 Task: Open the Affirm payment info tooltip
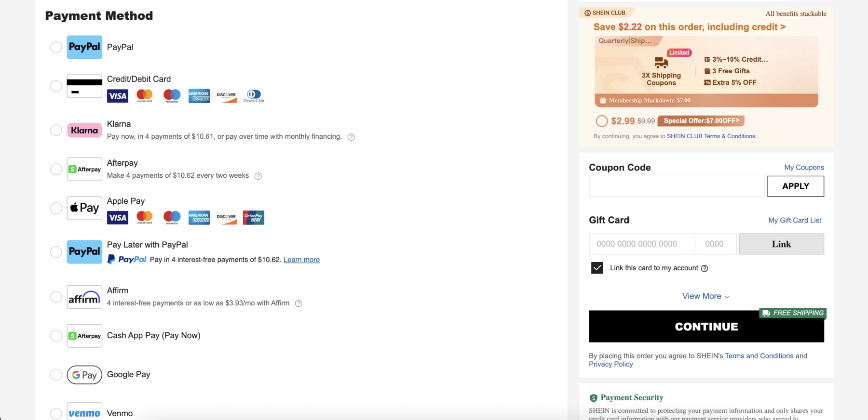click(x=299, y=303)
